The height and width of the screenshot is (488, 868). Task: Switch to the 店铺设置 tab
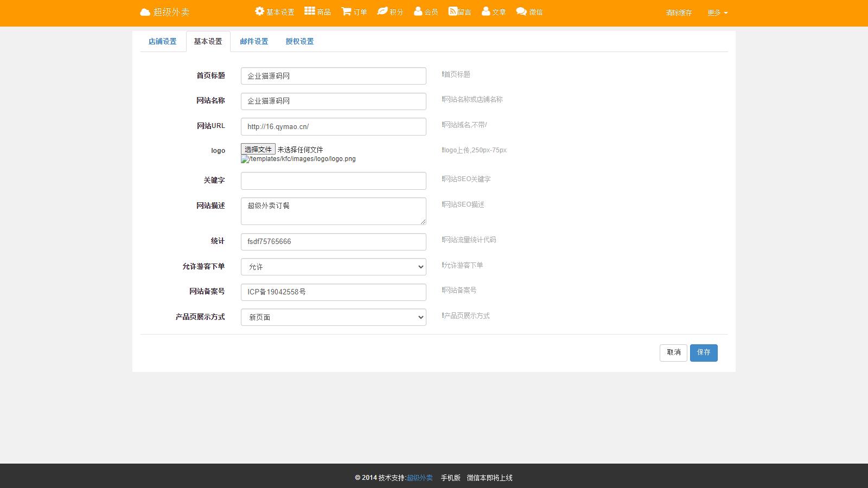162,41
